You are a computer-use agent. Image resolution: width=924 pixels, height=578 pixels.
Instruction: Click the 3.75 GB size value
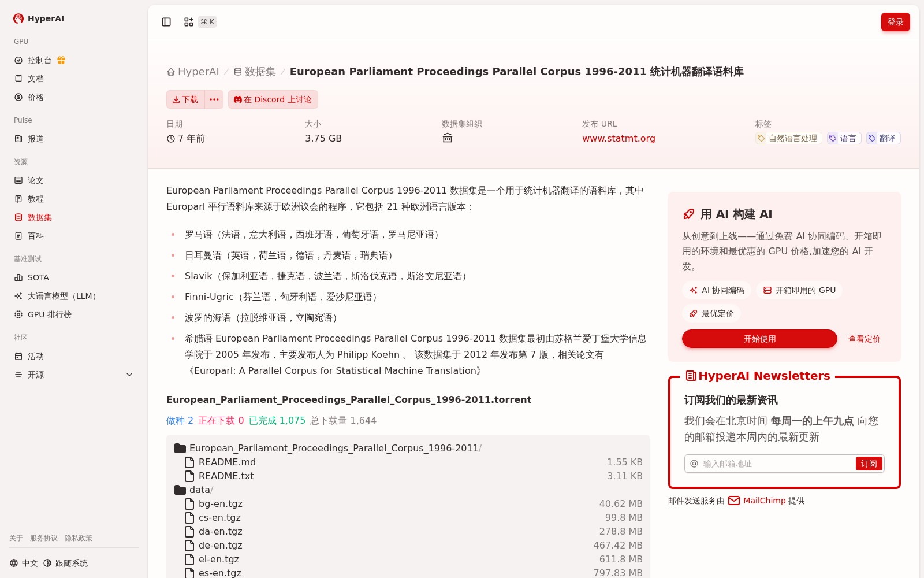coord(323,139)
